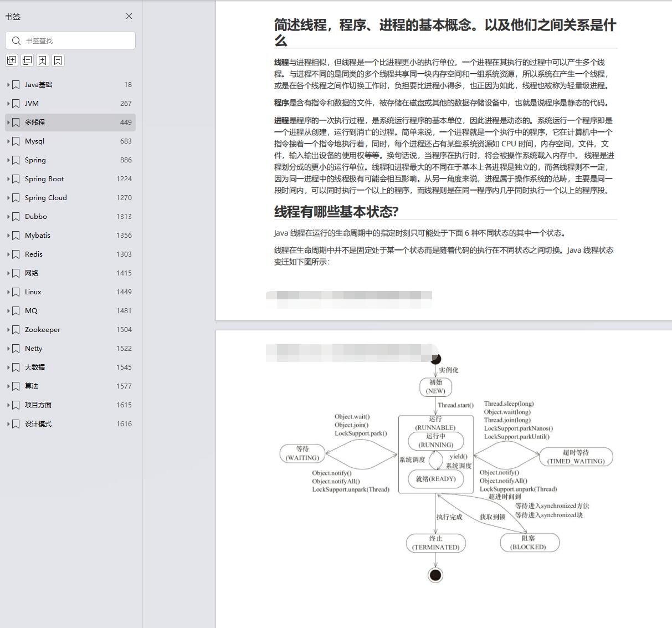Expand the 多线程 bookmark arrow
The width and height of the screenshot is (672, 628).
pos(8,122)
